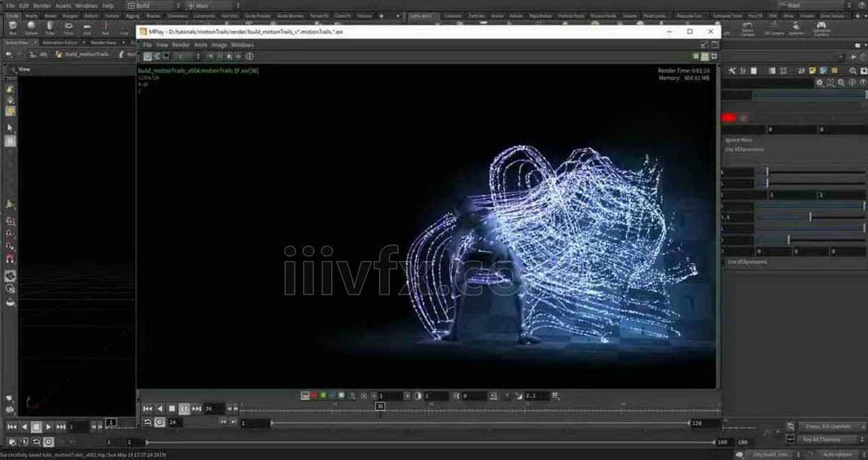The width and height of the screenshot is (868, 460).
Task: Toggle the blue color channel in MPlay
Action: coord(332,396)
